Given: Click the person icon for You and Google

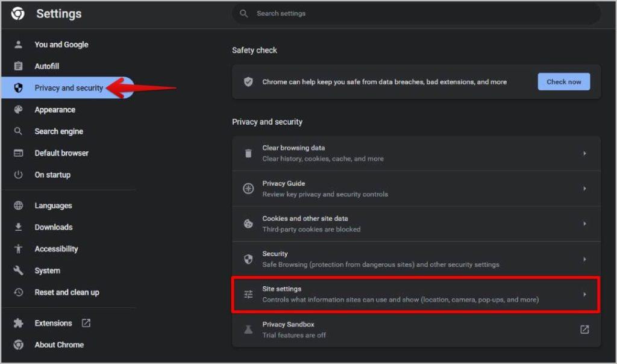Looking at the screenshot, I should pos(18,45).
